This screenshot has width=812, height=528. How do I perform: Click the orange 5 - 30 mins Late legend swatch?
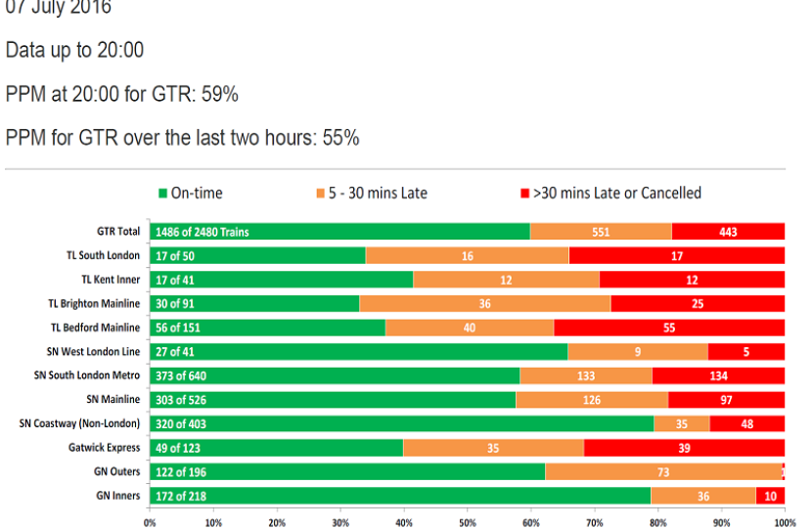[x=319, y=194]
